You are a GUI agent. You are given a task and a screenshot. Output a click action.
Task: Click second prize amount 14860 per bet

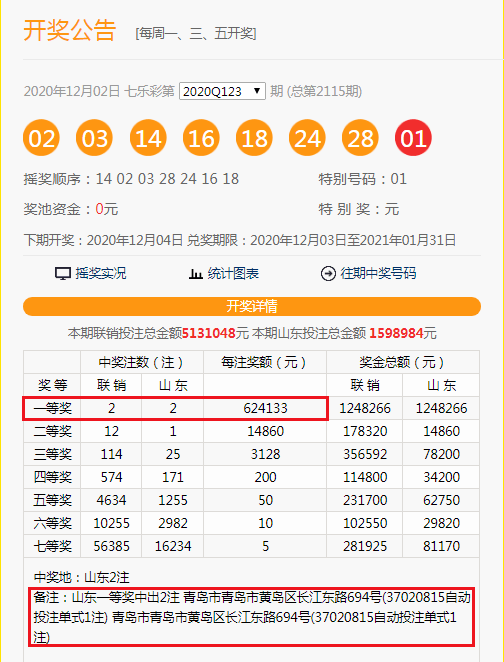pyautogui.click(x=266, y=431)
